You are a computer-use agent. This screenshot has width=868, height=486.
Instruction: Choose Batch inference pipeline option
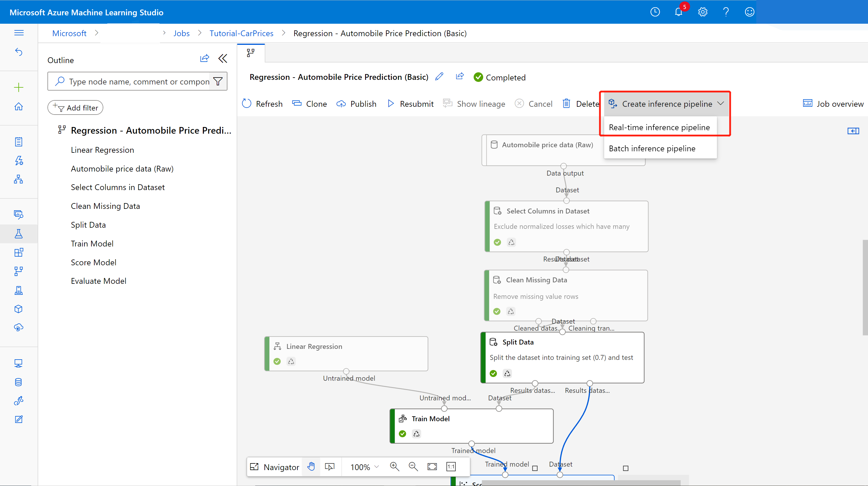pos(652,148)
